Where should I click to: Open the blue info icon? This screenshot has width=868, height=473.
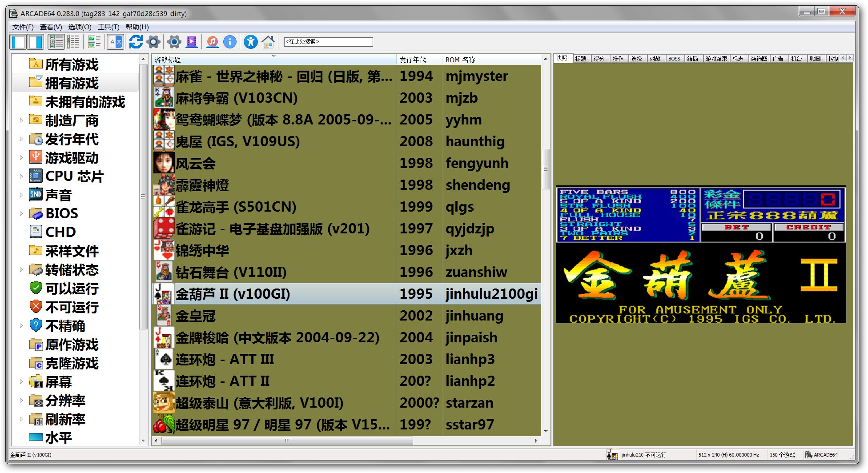point(230,42)
